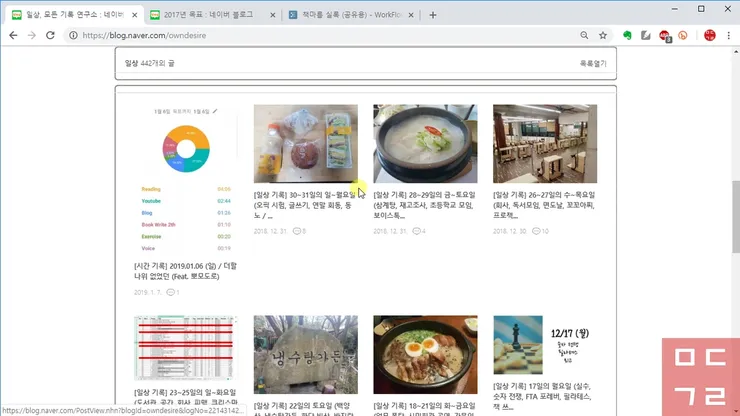Click the date 2018. 12. 30. under office post
This screenshot has height=416, width=740.
(508, 231)
